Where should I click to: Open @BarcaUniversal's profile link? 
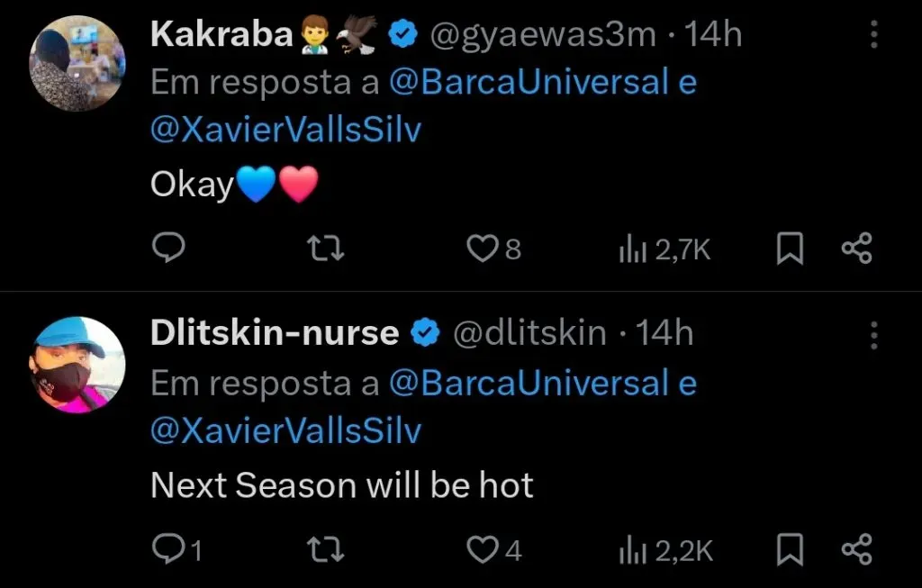pyautogui.click(x=540, y=81)
